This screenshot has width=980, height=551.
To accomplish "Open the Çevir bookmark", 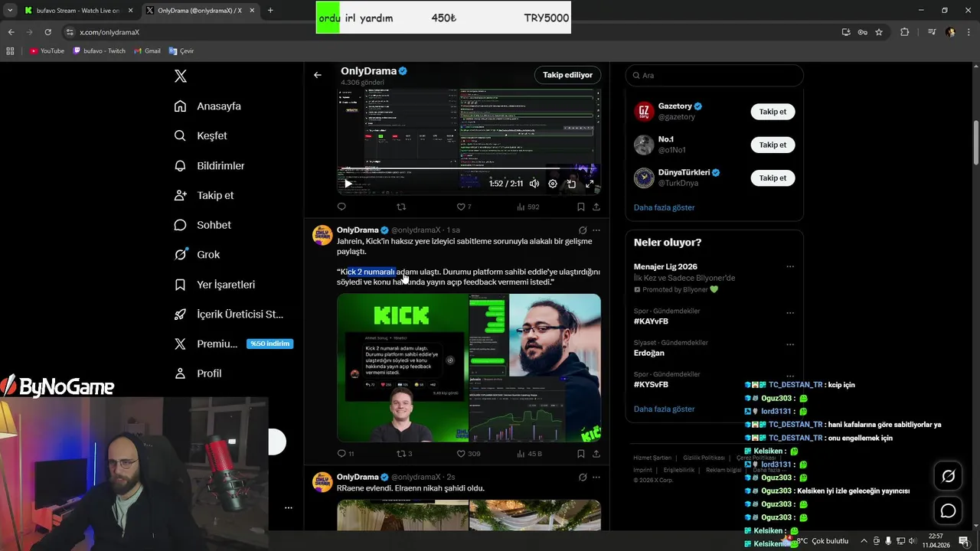I will 181,51.
